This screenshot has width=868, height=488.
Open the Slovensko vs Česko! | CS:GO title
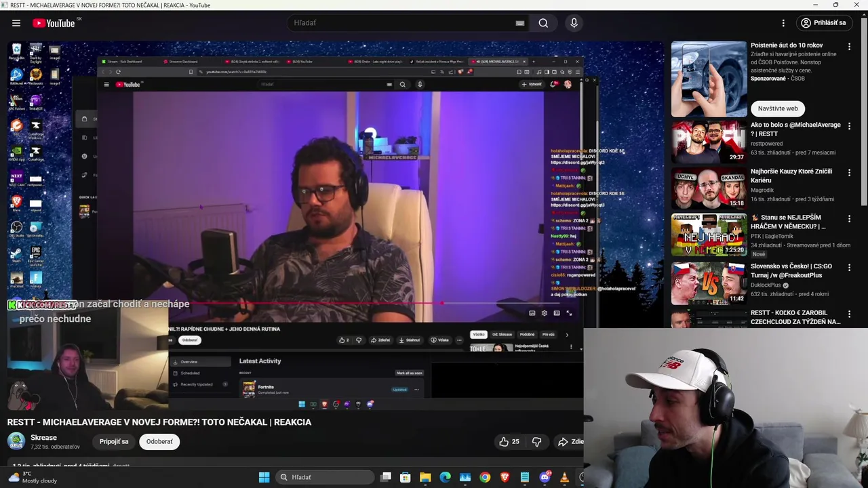coord(791,271)
